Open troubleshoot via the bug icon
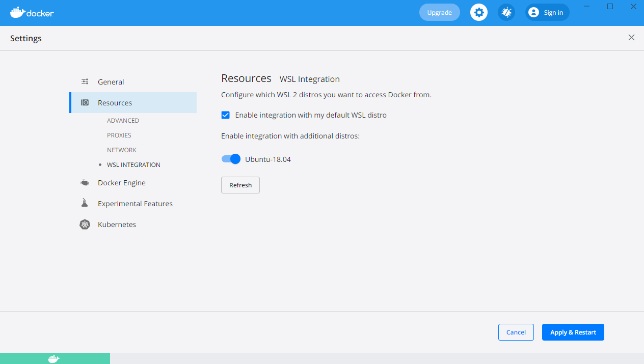 pyautogui.click(x=506, y=12)
